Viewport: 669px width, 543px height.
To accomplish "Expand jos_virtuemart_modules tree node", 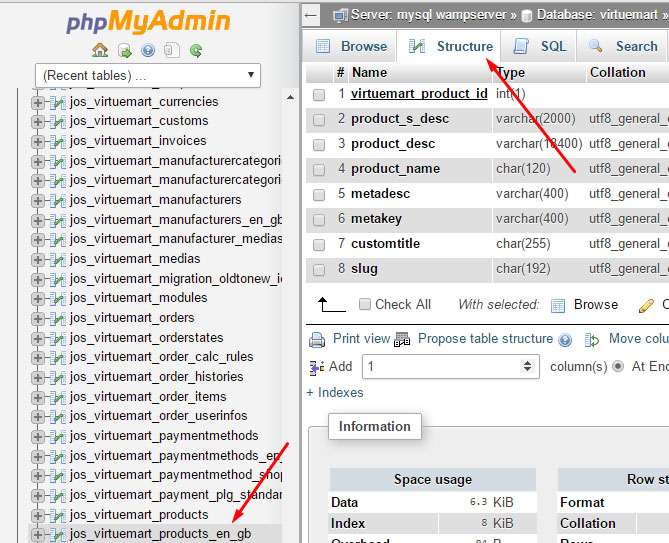I will pos(38,298).
